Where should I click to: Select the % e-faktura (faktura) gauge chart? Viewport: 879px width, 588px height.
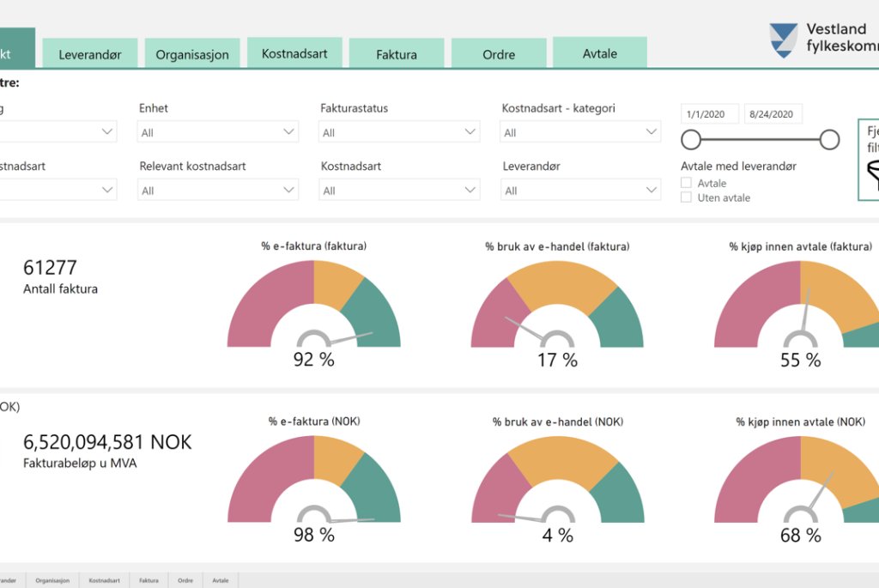coord(314,305)
